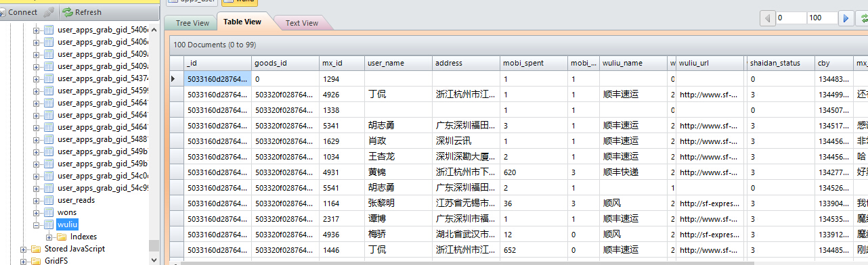Click the icon of user_apps_grab_gid_5459 collection
The image size is (868, 265).
tap(49, 91)
